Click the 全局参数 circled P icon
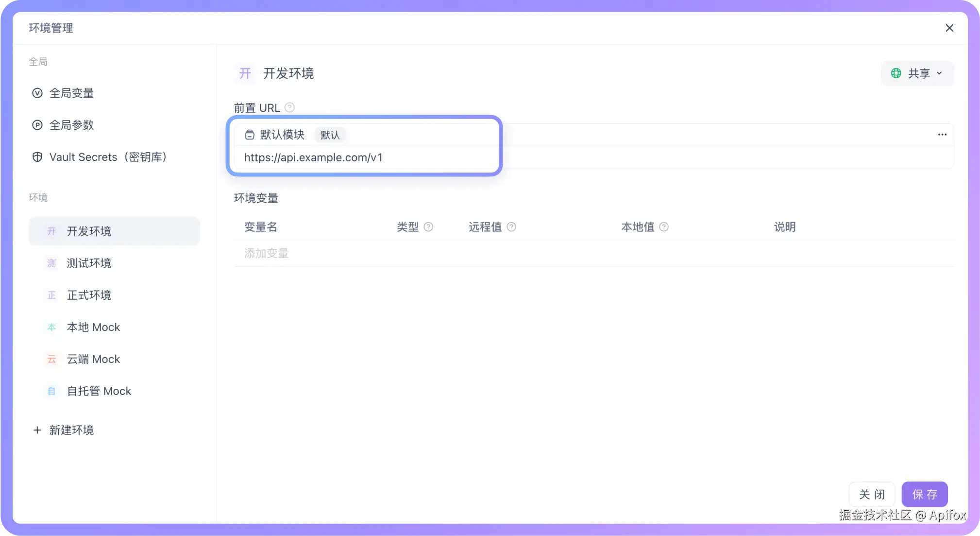The width and height of the screenshot is (980, 536). tap(37, 125)
